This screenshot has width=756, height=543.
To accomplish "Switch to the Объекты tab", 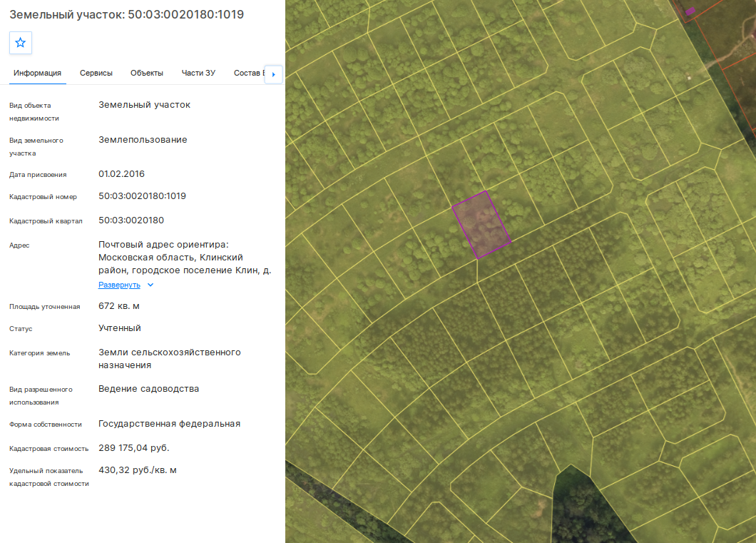I will click(x=147, y=73).
